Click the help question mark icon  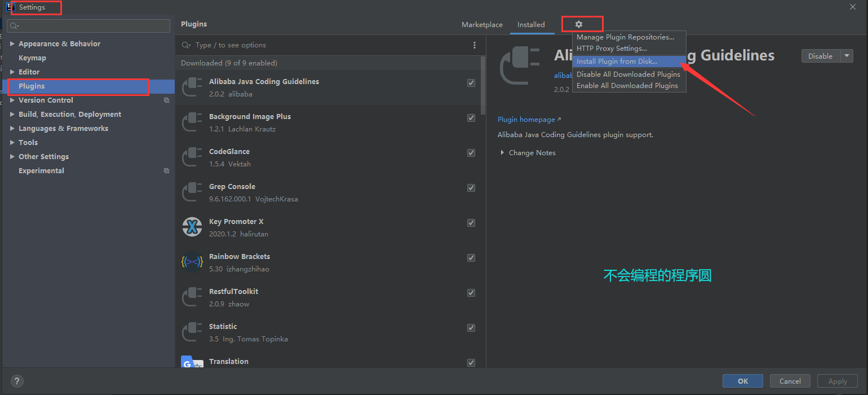[17, 381]
